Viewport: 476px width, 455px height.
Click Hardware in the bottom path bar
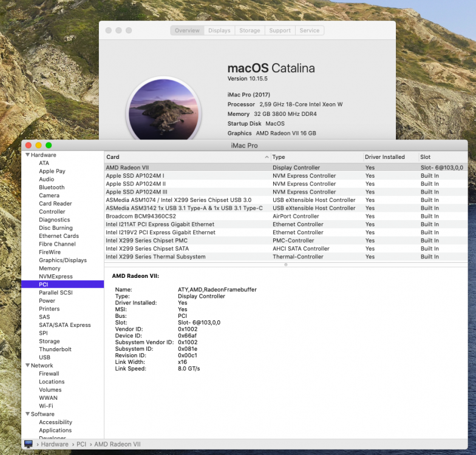tap(55, 444)
